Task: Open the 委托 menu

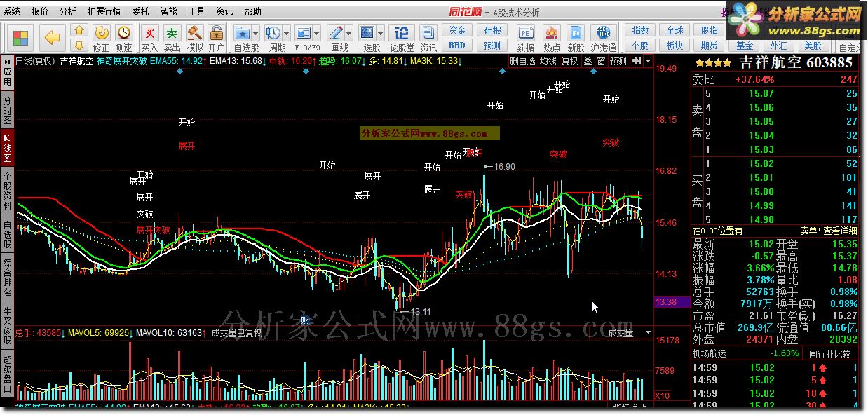Action: 141,12
